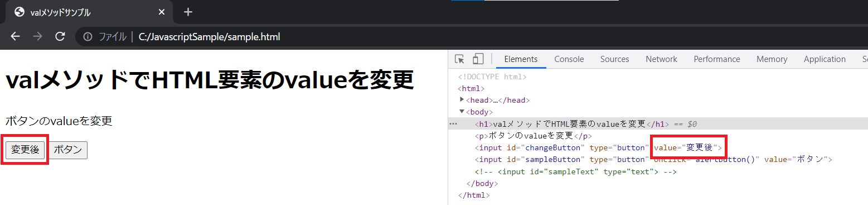Click the paragraph ボタンのvalueを変更 on the page
The image size is (868, 205).
(59, 121)
